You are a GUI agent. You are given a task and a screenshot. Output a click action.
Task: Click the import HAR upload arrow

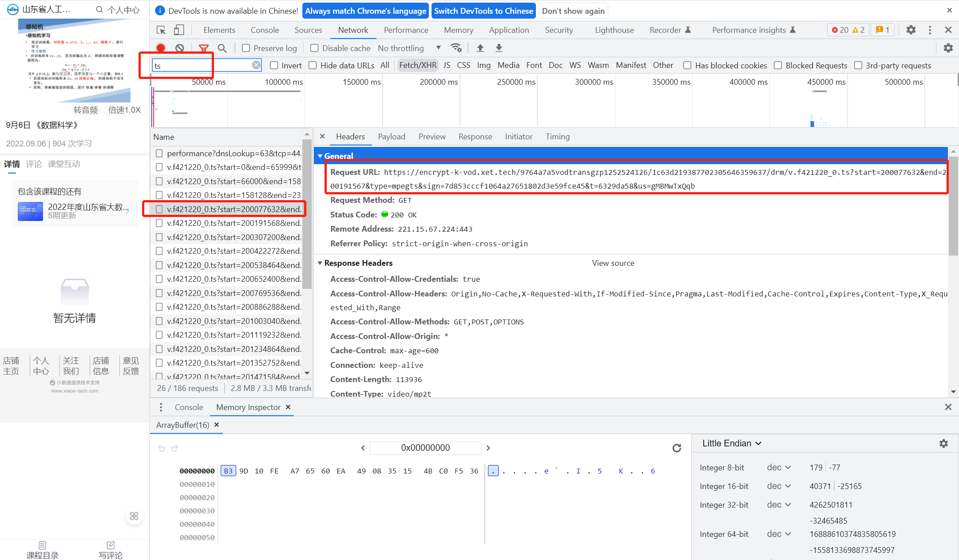pos(480,48)
